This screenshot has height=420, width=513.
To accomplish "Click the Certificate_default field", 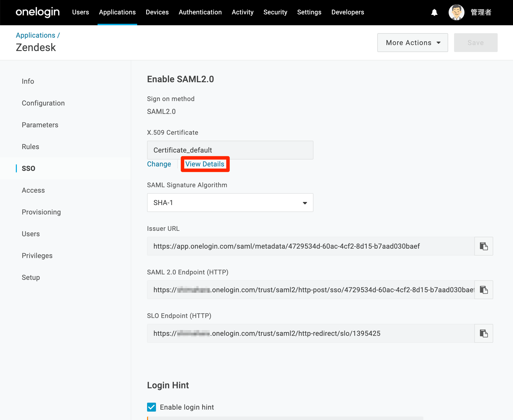I will point(230,150).
